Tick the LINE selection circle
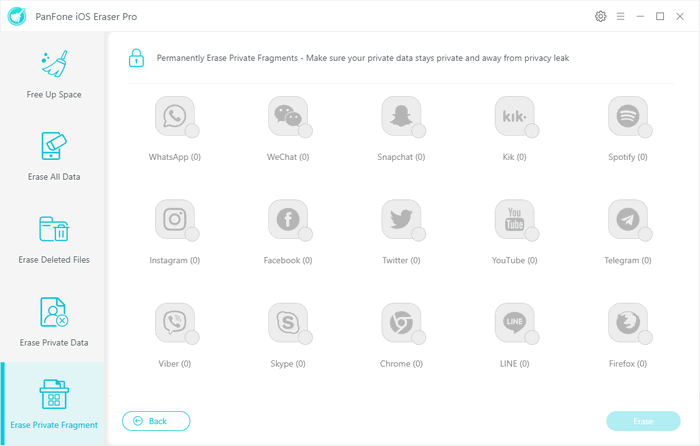This screenshot has height=446, width=700. pos(532,338)
